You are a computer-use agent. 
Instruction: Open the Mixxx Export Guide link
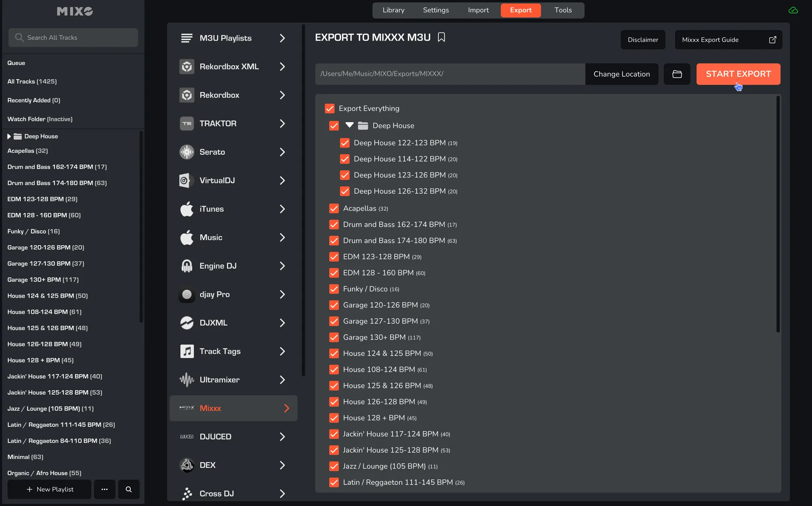(x=728, y=40)
